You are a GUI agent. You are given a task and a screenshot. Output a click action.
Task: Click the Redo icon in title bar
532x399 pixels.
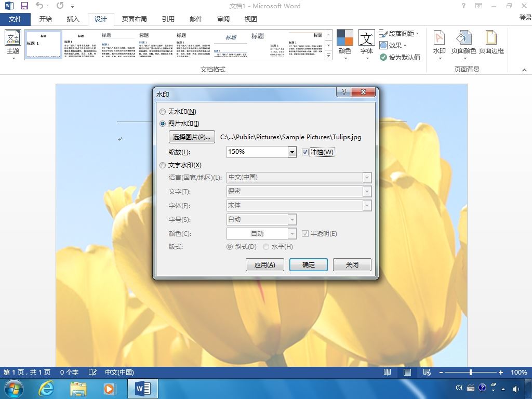[x=60, y=5]
